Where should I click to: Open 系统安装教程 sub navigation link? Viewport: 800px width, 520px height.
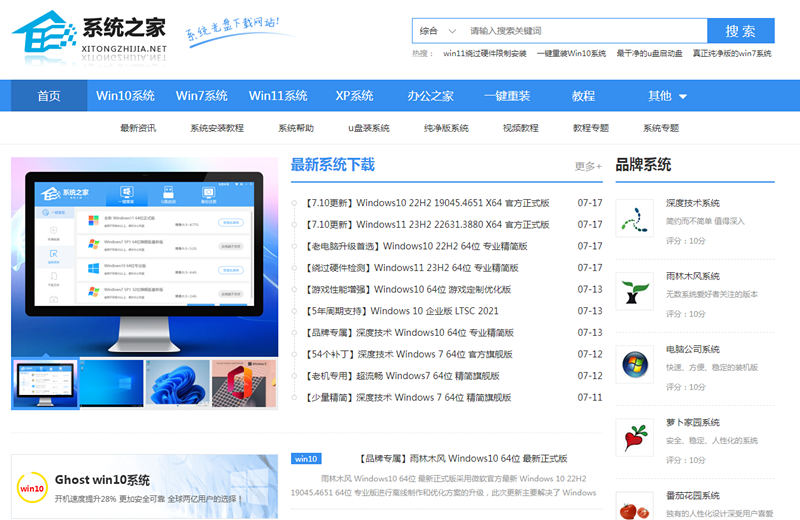point(217,128)
